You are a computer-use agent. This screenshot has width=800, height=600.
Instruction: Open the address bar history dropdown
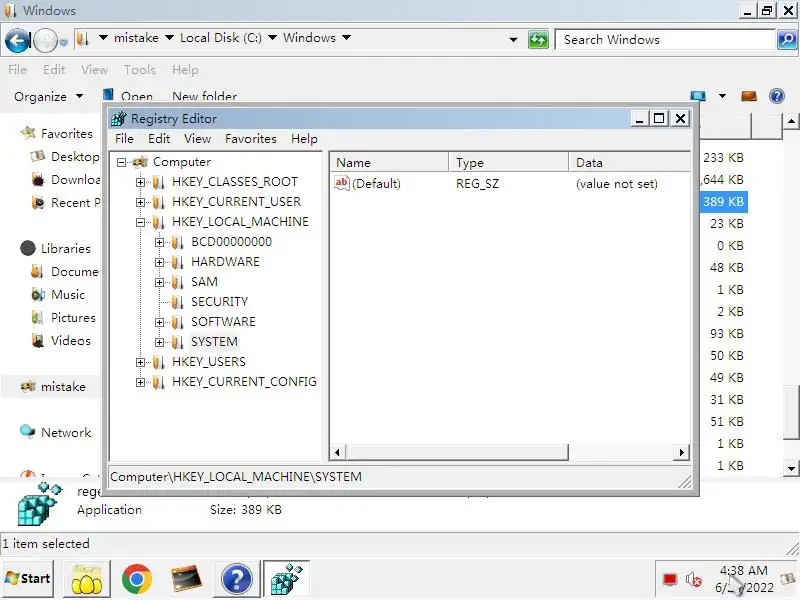click(513, 39)
